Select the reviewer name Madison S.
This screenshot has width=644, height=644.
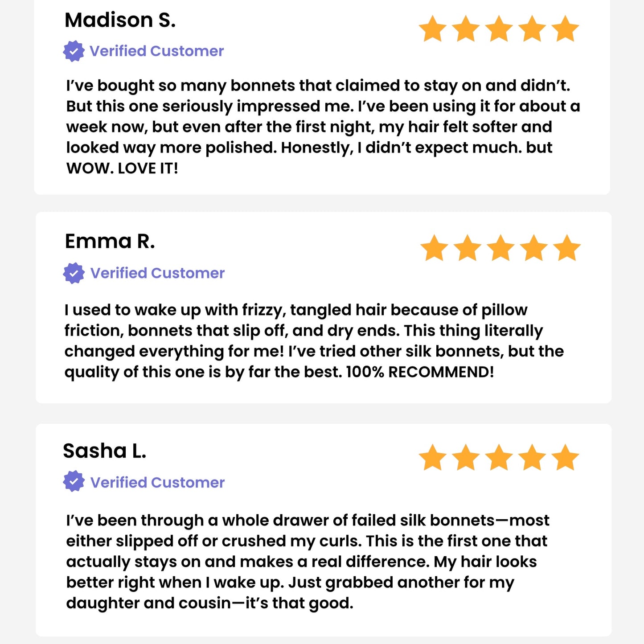[x=120, y=20]
